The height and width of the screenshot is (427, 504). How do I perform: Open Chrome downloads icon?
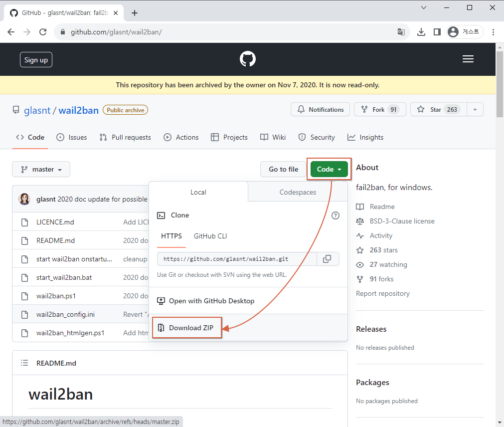click(421, 32)
